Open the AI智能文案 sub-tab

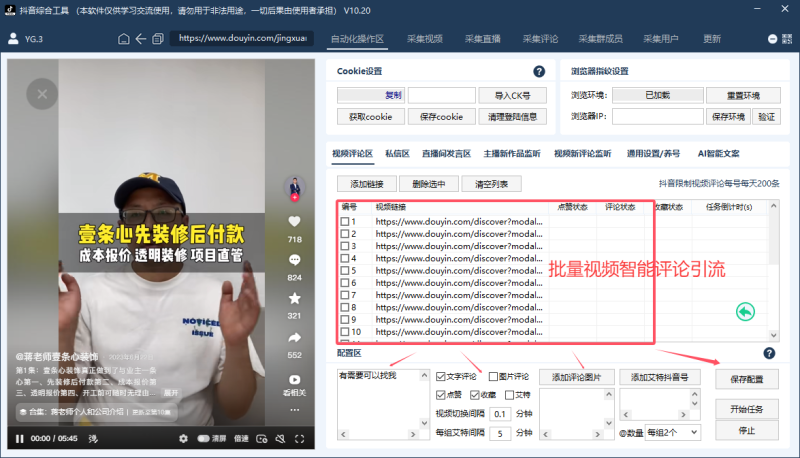718,154
